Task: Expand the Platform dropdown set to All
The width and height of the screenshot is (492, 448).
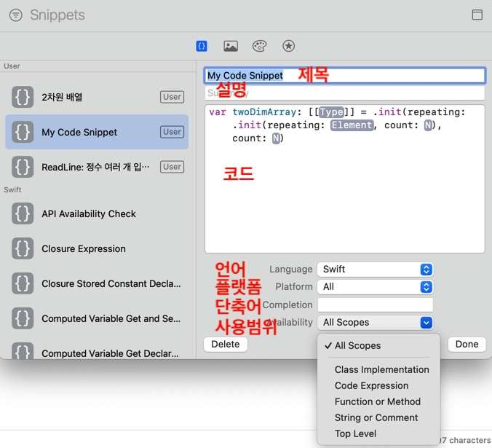Action: 375,287
